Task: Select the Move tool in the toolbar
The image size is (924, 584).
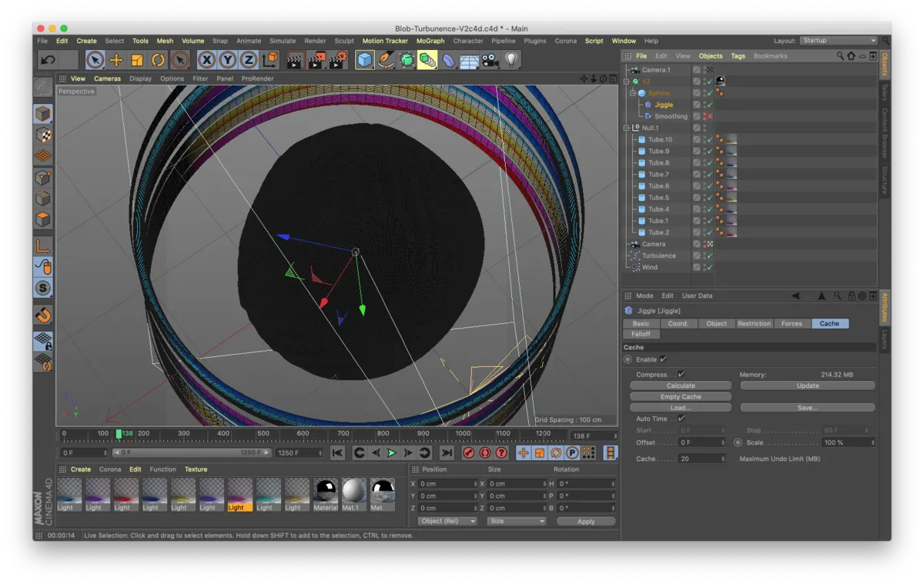Action: pos(116,60)
